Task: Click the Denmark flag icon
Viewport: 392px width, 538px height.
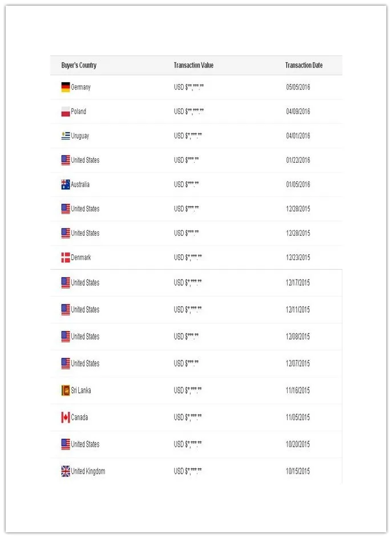Action: [x=66, y=258]
